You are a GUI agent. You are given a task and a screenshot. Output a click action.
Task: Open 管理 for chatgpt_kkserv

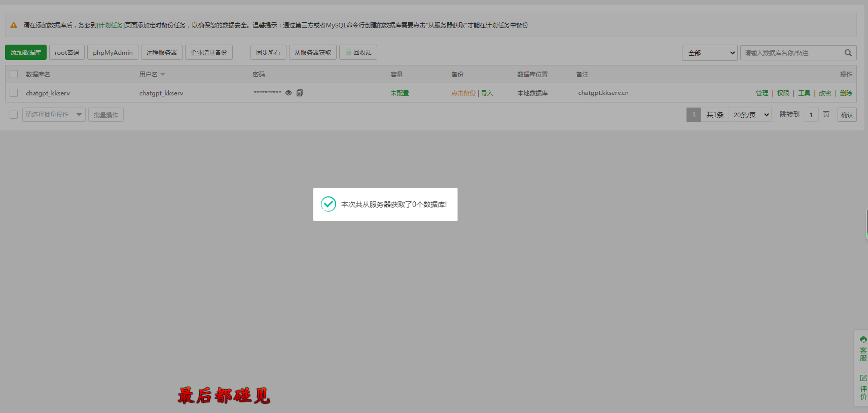tap(762, 93)
